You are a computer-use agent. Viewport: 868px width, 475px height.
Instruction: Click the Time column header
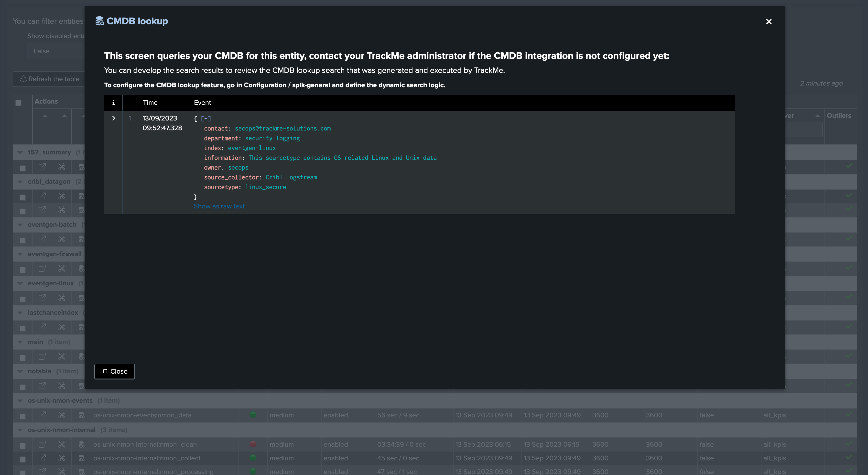pos(150,103)
